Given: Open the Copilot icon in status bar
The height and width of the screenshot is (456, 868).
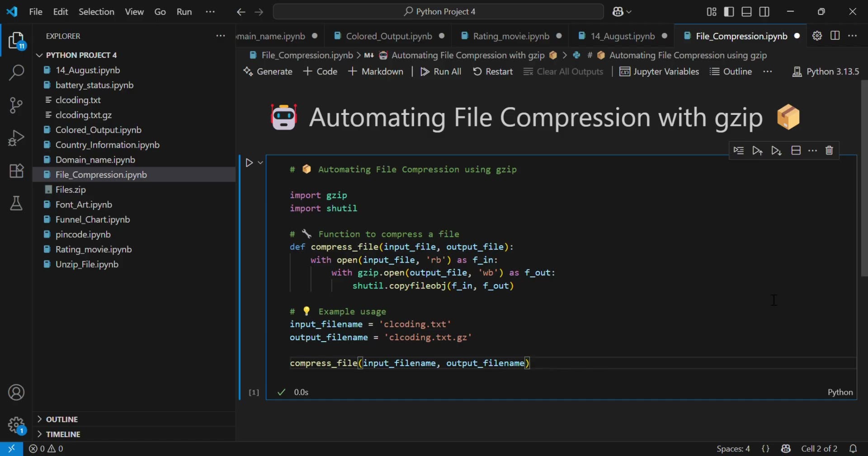Looking at the screenshot, I should point(786,448).
